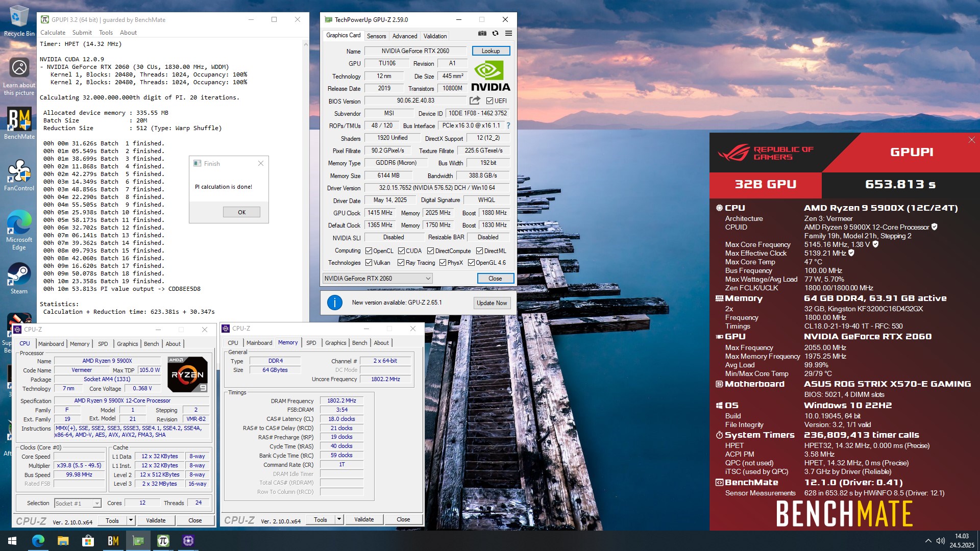Click OK in the Finish dialog
This screenshot has width=980, height=551.
pos(241,212)
